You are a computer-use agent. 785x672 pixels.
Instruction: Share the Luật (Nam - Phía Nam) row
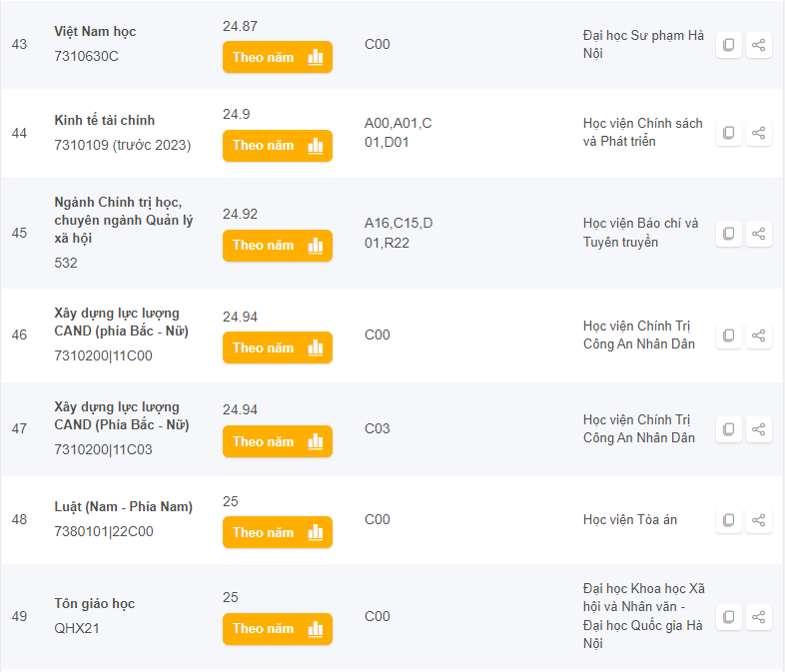click(x=759, y=520)
